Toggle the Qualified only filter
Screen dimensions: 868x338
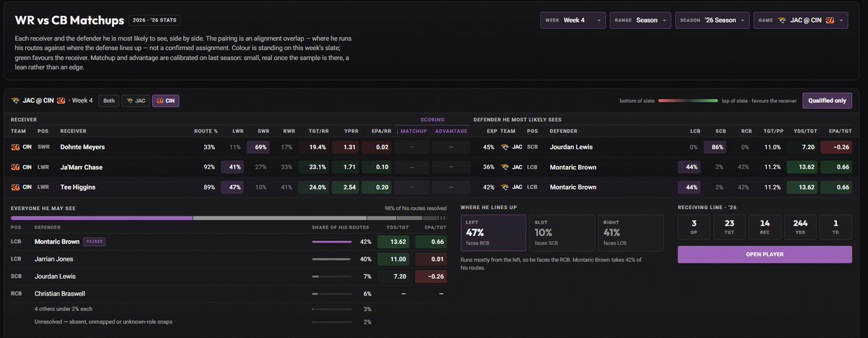click(x=827, y=101)
